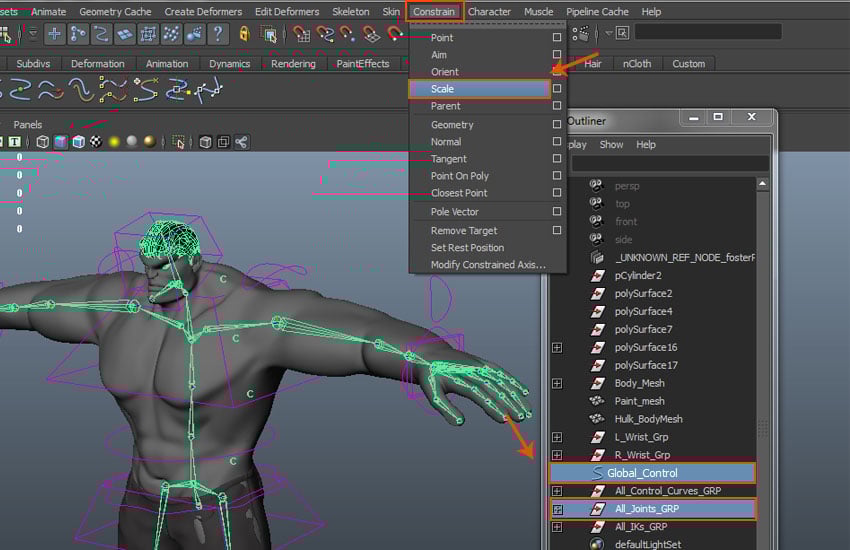This screenshot has width=850, height=550.
Task: Click the snap to grids magnet icon
Action: 301,34
